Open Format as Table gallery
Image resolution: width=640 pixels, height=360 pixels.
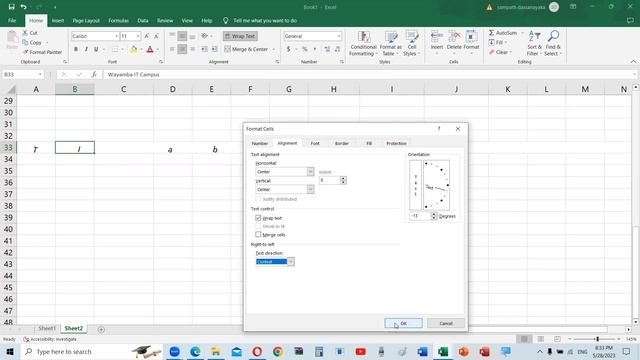391,44
